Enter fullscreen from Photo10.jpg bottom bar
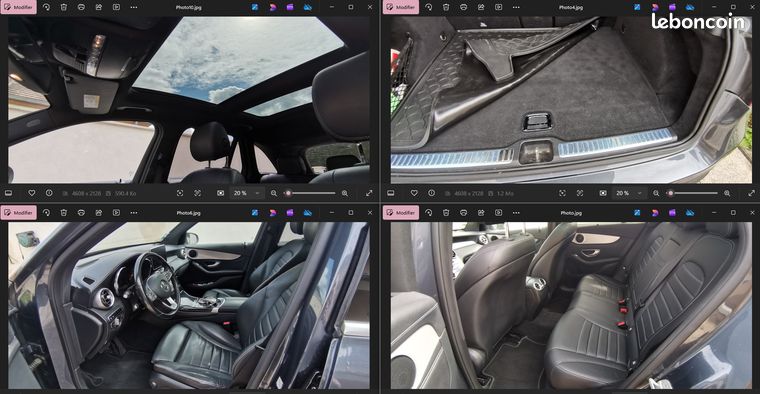This screenshot has width=760, height=394. point(369,193)
